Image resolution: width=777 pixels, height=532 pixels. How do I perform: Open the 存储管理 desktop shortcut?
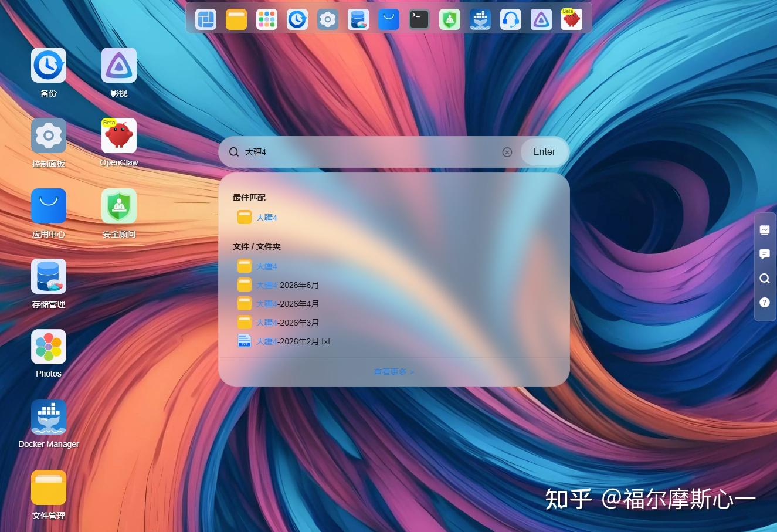pos(49,276)
